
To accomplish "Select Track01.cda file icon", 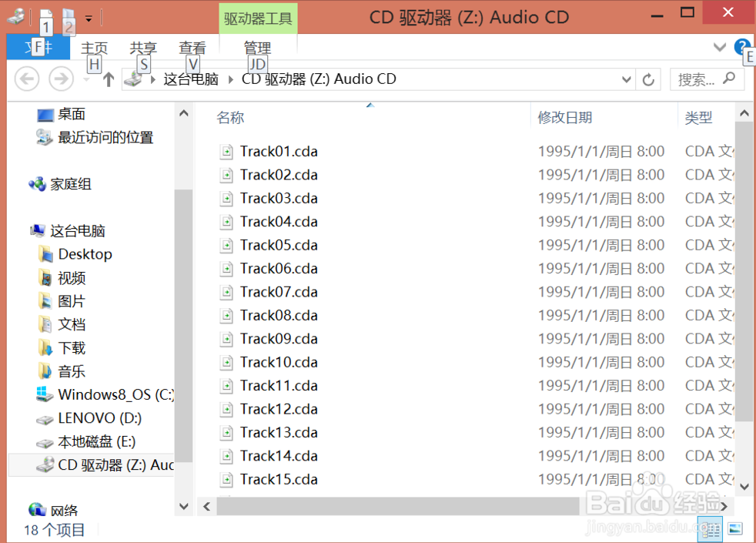I will (226, 152).
